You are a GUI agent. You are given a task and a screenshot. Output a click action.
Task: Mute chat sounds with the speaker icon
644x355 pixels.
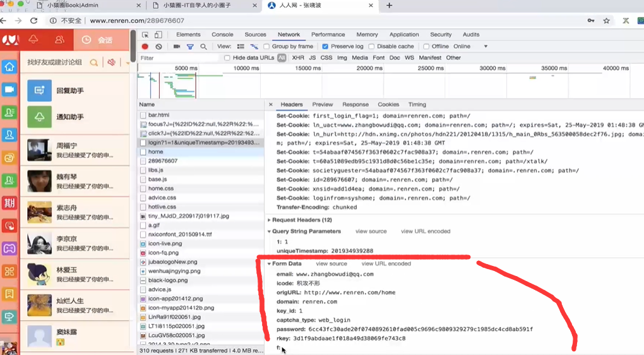click(x=111, y=63)
